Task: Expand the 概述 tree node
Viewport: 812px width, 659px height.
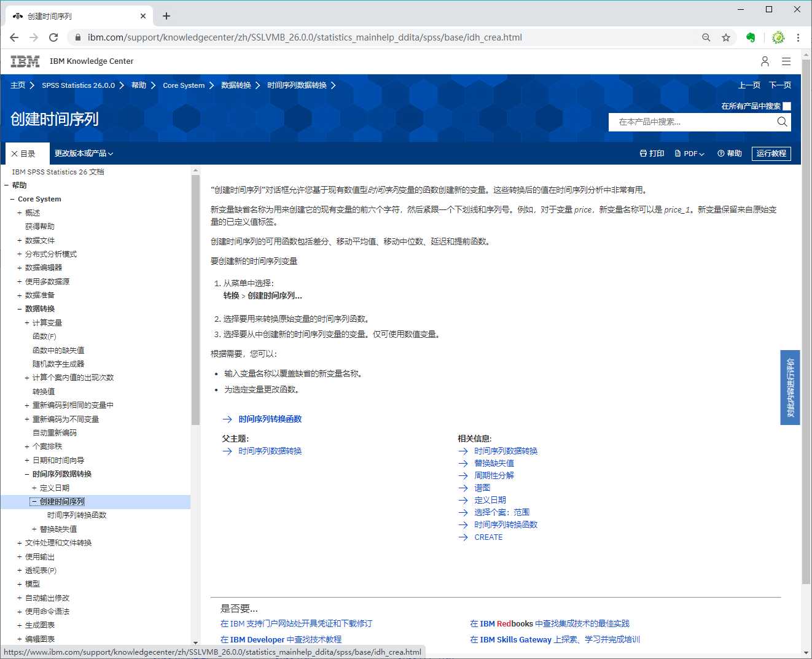Action: point(19,213)
